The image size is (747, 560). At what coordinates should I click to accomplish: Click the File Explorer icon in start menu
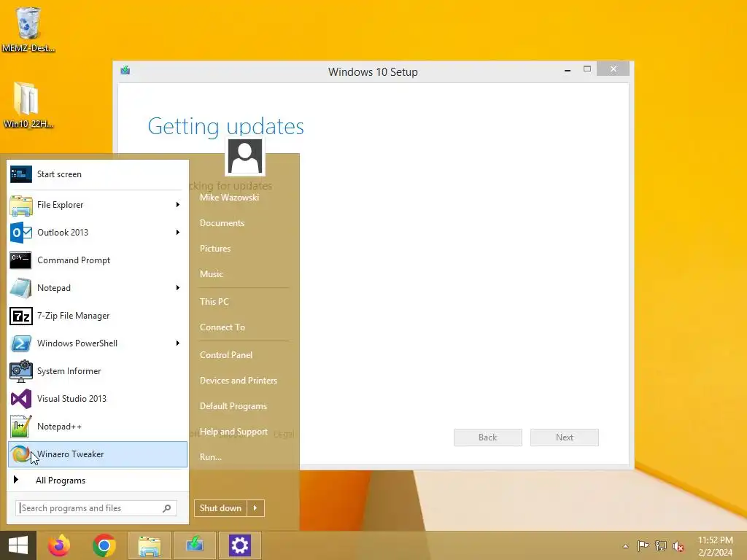[21, 205]
